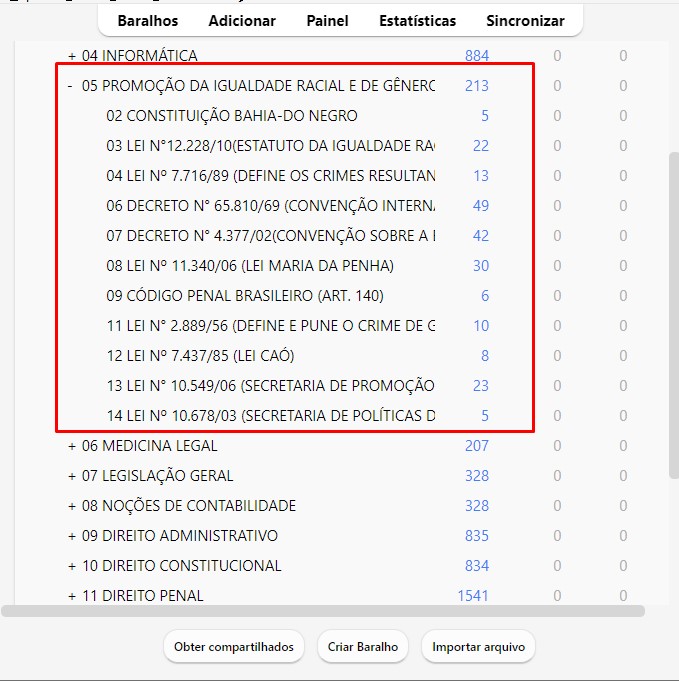Expand the 09 DIREITO ADMINISTRATIVO deck
Viewport: 679px width, 681px height.
[x=72, y=536]
